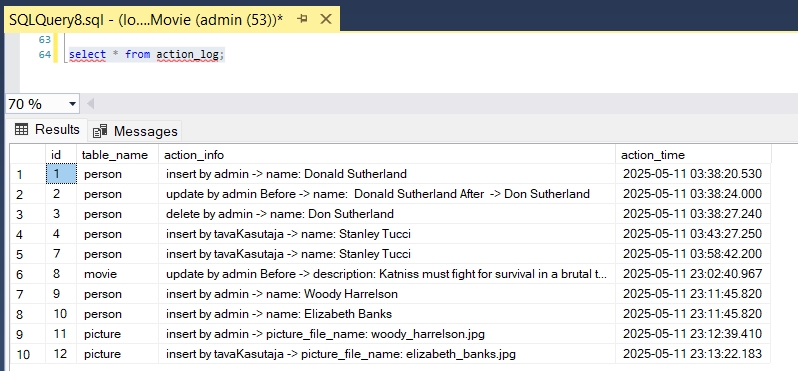Select row 6 header in results grid
The height and width of the screenshot is (371, 798).
click(x=27, y=274)
